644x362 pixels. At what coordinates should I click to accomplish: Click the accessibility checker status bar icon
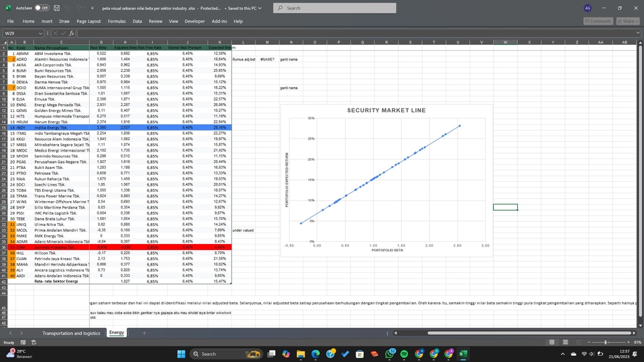pyautogui.click(x=34, y=343)
